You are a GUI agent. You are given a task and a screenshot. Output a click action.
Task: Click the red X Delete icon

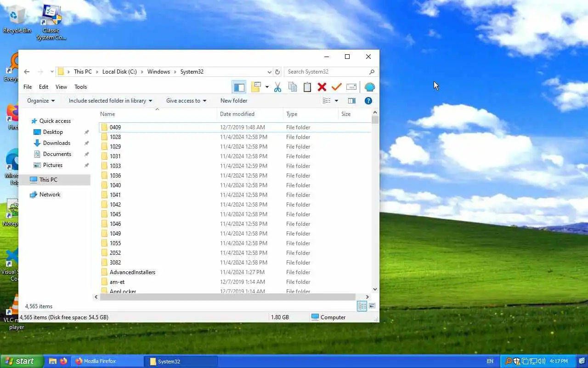pyautogui.click(x=322, y=87)
